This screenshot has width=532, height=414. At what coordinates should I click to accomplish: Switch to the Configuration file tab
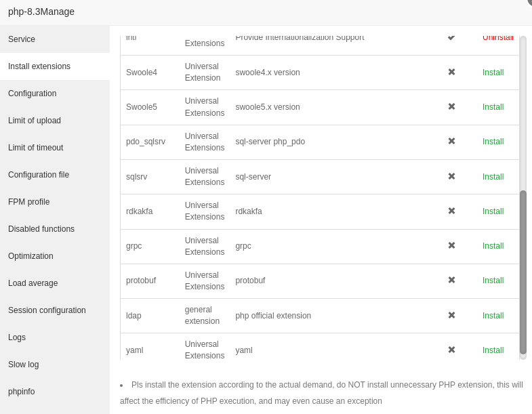(39, 175)
